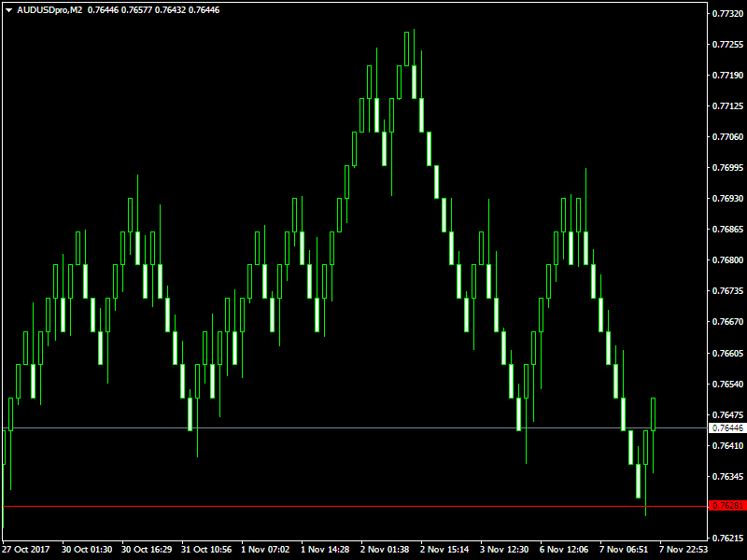Image resolution: width=747 pixels, height=560 pixels.
Task: Click the 0.76410 price scale value
Action: [727, 446]
